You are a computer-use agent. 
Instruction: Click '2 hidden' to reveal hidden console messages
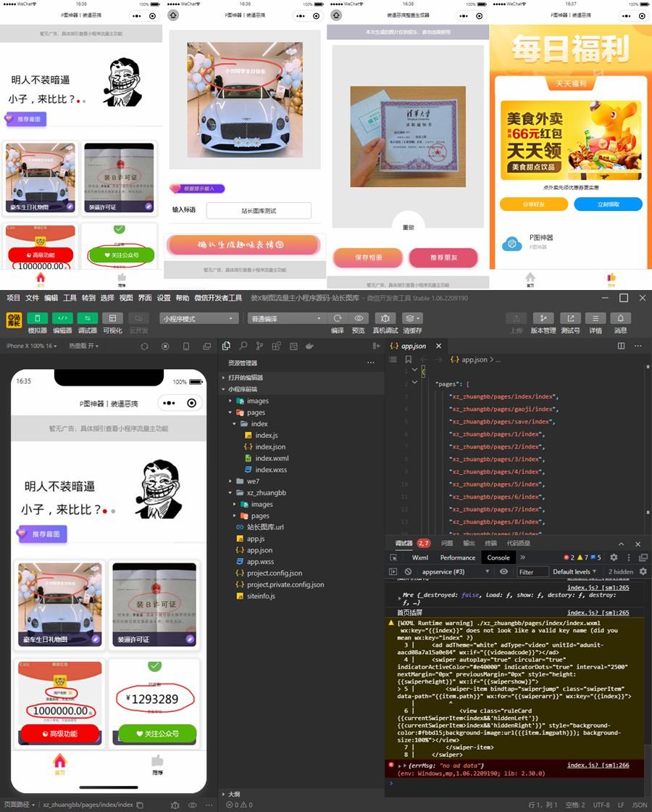point(620,572)
